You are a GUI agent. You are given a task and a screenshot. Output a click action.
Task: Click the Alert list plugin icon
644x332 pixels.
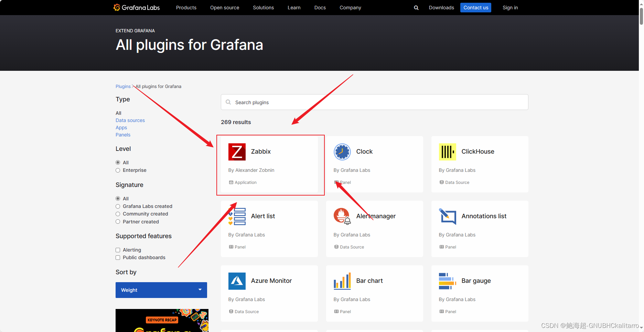[x=237, y=217]
